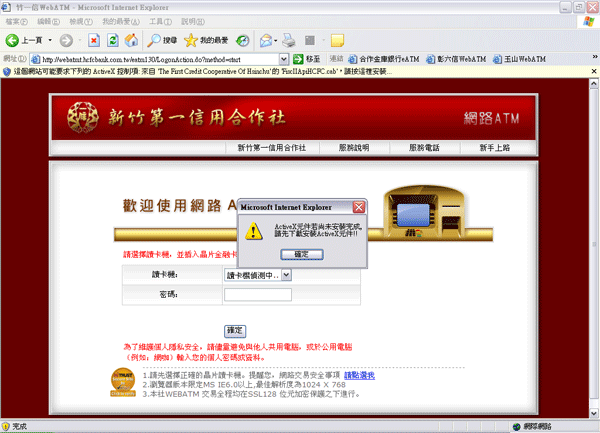Open the 說明 Help menu
The image size is (600, 433).
193,22
